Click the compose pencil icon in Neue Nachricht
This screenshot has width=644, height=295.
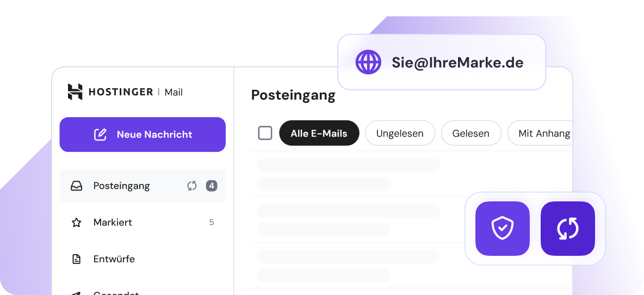coord(100,134)
